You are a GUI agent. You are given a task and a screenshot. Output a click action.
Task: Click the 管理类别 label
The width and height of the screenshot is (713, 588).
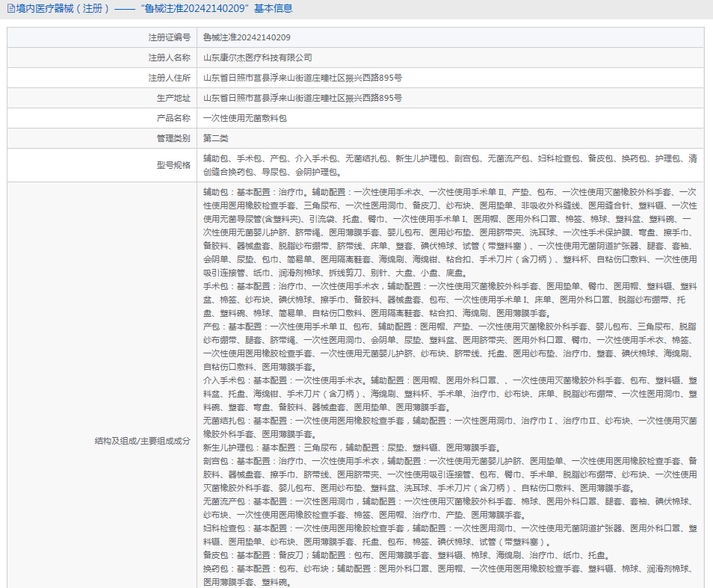click(x=173, y=138)
